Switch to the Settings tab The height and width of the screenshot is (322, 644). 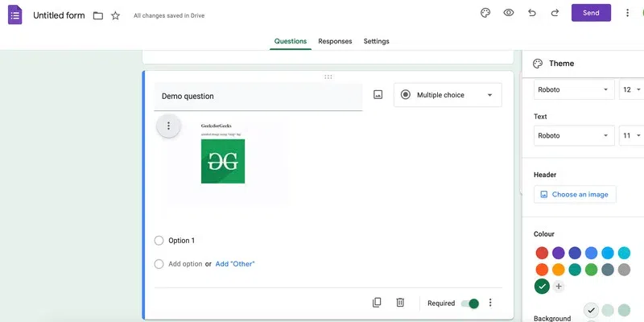(x=376, y=41)
